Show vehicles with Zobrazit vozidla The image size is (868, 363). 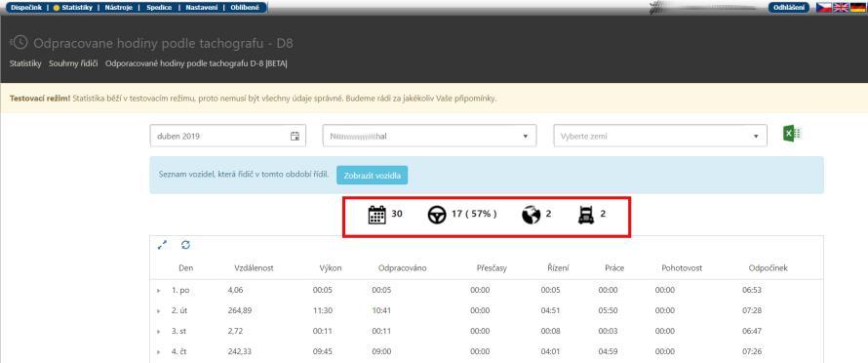tap(372, 176)
